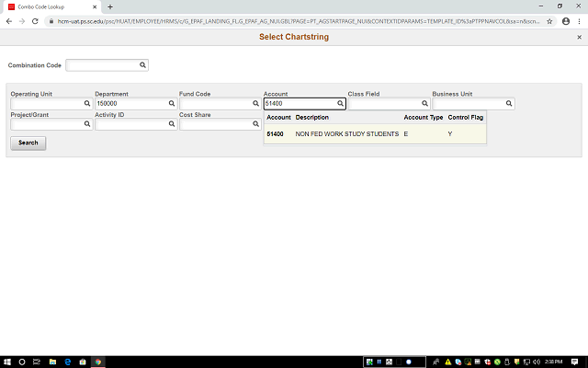Close the Combo Code Lookup tab
This screenshot has height=368, width=588.
[x=95, y=6]
